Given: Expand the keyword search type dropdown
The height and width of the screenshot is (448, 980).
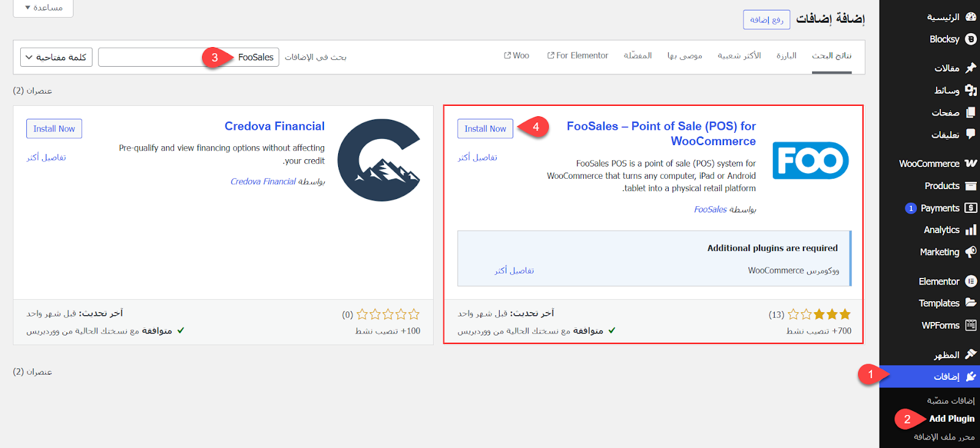Looking at the screenshot, I should pos(56,58).
